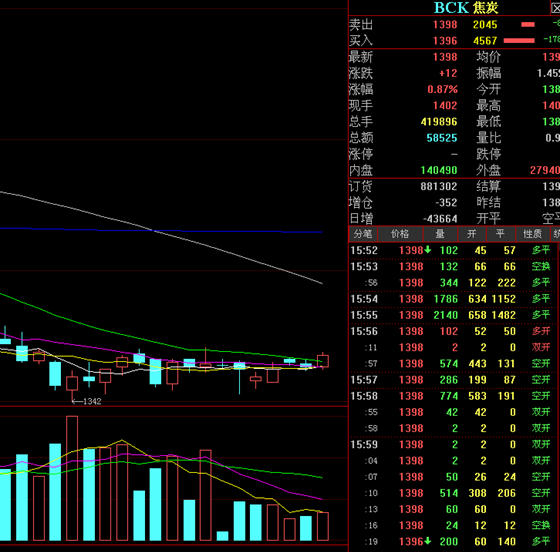Image resolution: width=560 pixels, height=552 pixels.
Task: Select the :19 tick row priced 1396
Action: point(453,542)
